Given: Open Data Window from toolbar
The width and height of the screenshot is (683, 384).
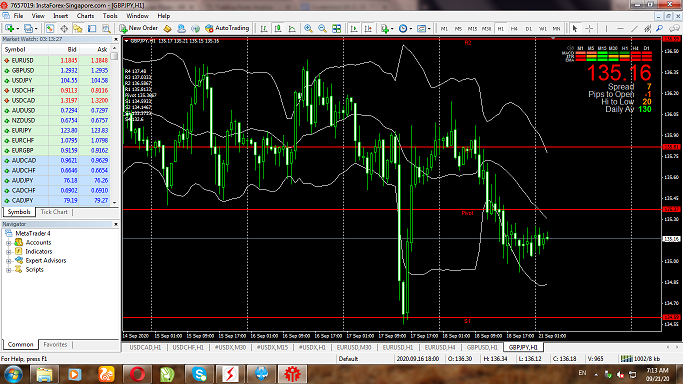Looking at the screenshot, I should (64, 28).
